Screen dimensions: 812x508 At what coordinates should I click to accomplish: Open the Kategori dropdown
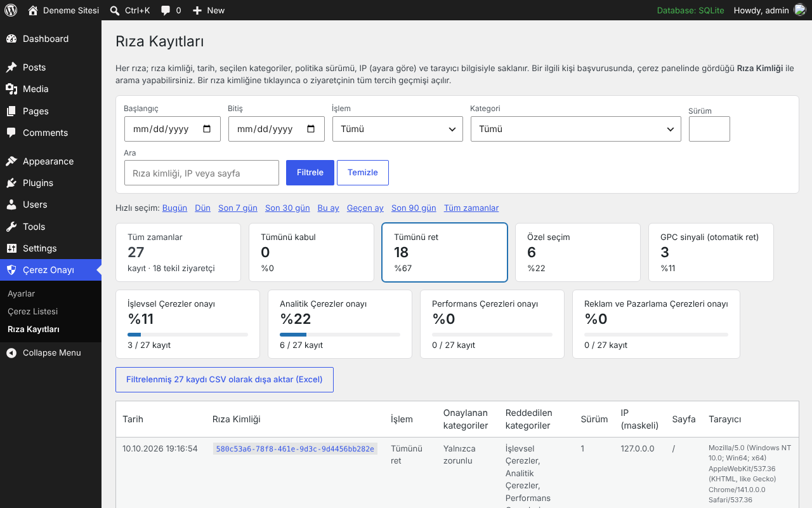tap(576, 129)
